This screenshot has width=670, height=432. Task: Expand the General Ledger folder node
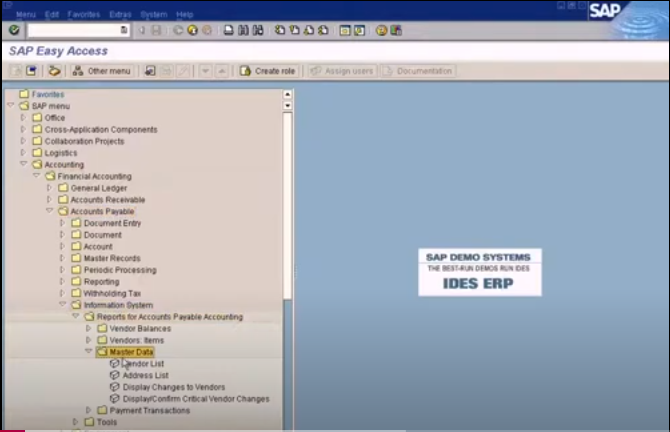coord(49,187)
